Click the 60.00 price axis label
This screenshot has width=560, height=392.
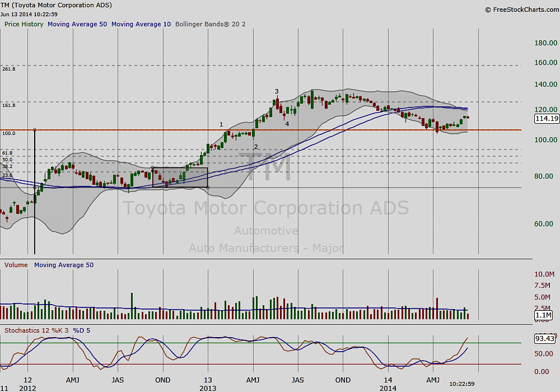point(544,224)
